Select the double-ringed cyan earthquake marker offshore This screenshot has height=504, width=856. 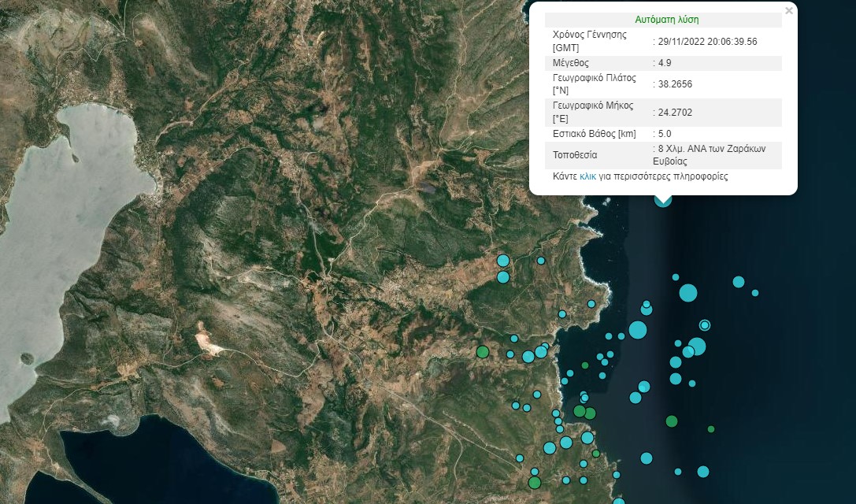[705, 324]
